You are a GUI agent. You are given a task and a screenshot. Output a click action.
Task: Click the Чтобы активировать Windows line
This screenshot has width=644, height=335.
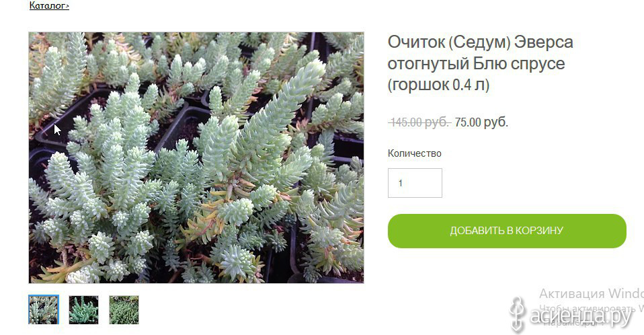click(x=591, y=308)
